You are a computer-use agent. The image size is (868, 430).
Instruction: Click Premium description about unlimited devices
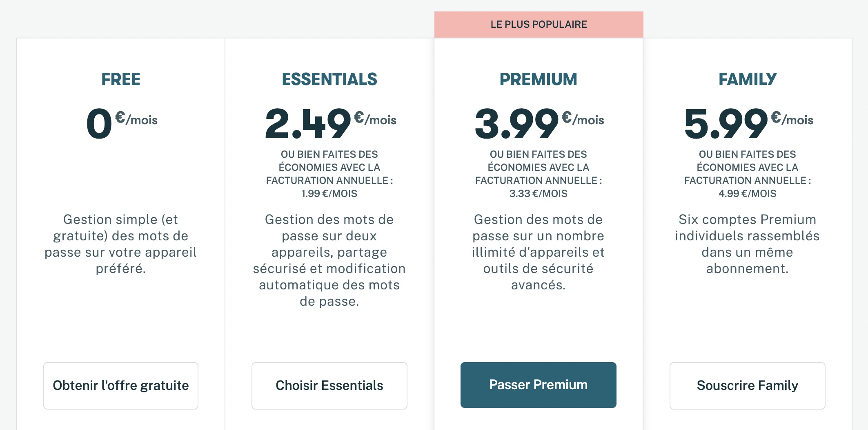tap(538, 252)
